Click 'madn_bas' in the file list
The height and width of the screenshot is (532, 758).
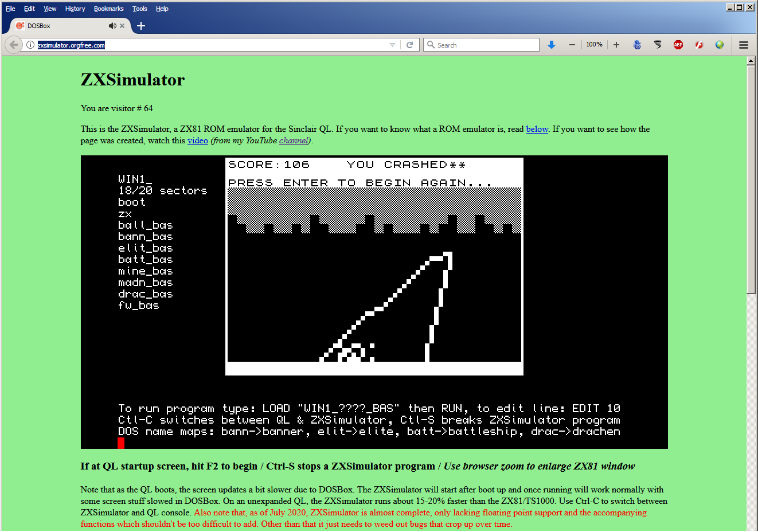click(146, 282)
